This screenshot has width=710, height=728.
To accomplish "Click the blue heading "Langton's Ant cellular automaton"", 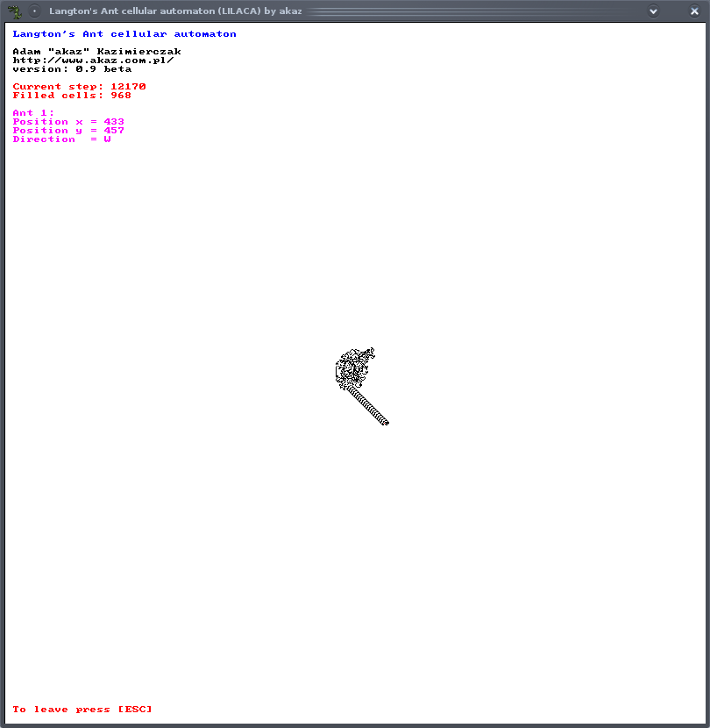I will pyautogui.click(x=124, y=34).
